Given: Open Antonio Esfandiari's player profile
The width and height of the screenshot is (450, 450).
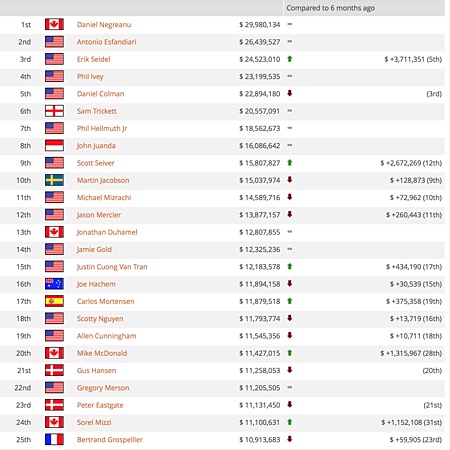Looking at the screenshot, I should (x=106, y=42).
